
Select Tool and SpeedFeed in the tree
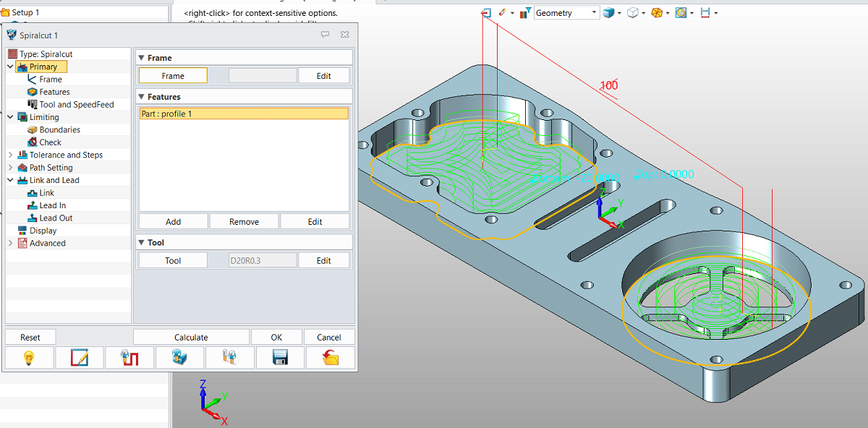click(x=76, y=105)
